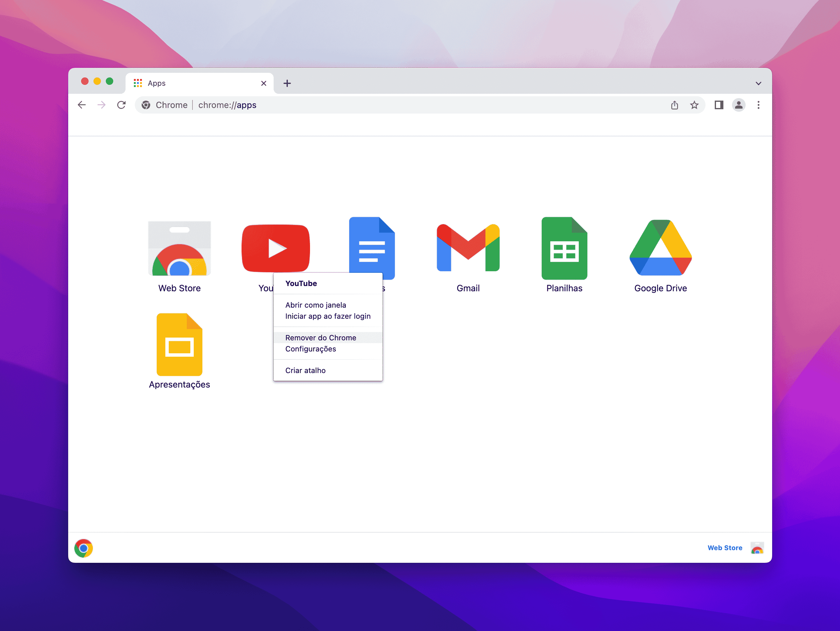Focus the chrome://apps address bar

click(x=420, y=105)
